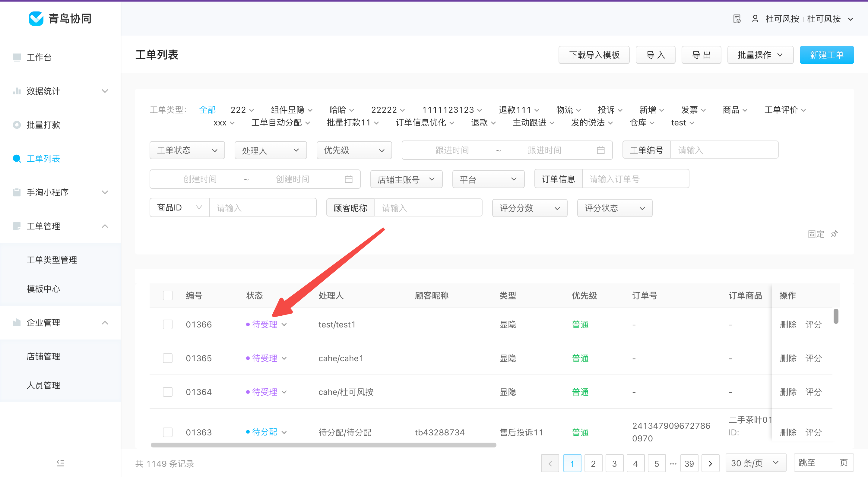Check the box for ticket 01365
The width and height of the screenshot is (868, 477).
[x=168, y=358]
